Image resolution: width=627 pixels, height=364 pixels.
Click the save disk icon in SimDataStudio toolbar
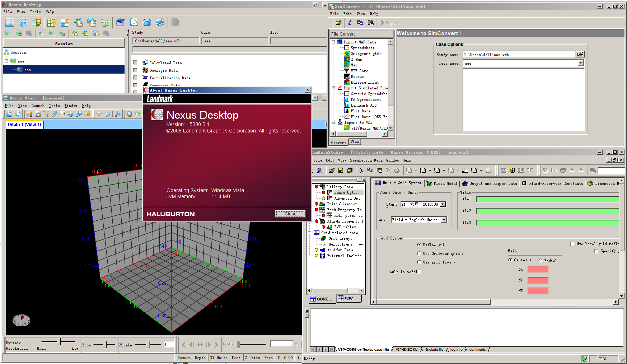(x=341, y=170)
